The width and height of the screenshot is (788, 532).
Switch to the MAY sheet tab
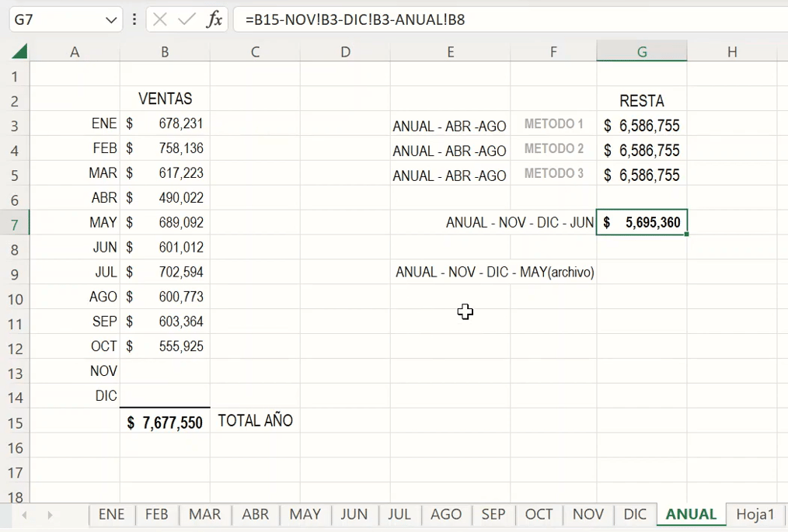(x=305, y=514)
